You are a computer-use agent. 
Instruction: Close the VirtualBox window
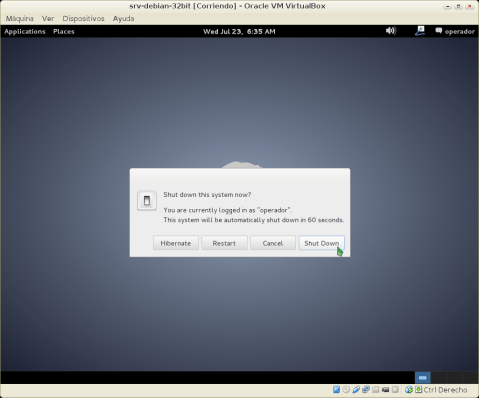470,6
